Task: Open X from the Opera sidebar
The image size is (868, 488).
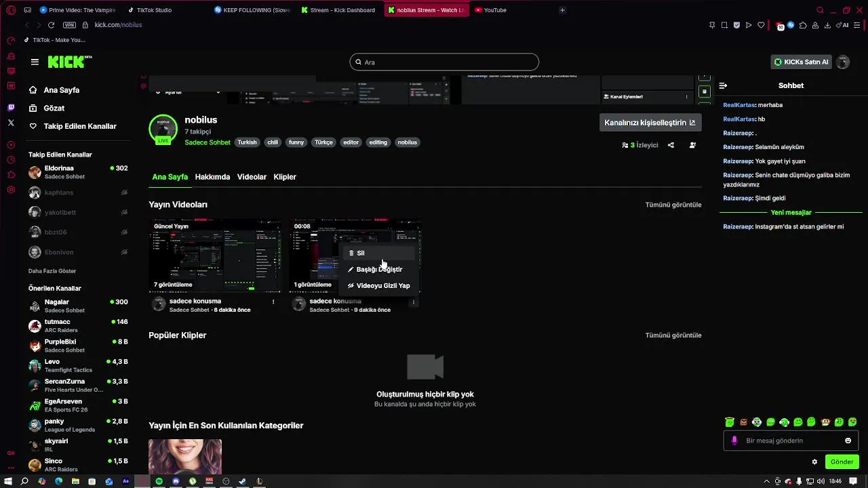Action: click(11, 123)
